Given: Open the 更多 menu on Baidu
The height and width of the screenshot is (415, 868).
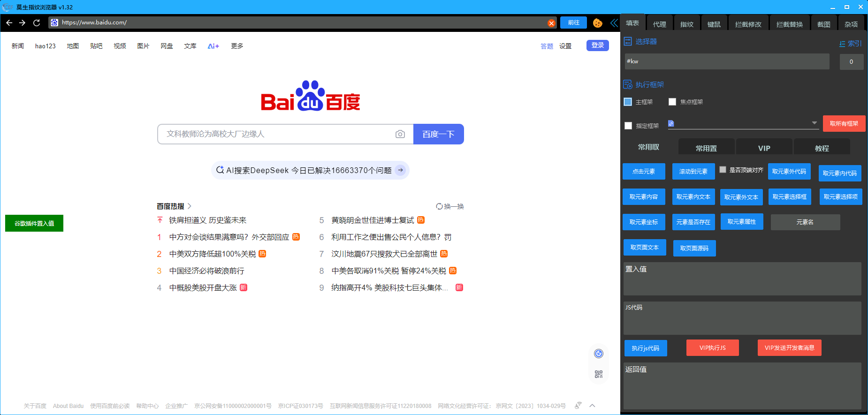Looking at the screenshot, I should [237, 46].
